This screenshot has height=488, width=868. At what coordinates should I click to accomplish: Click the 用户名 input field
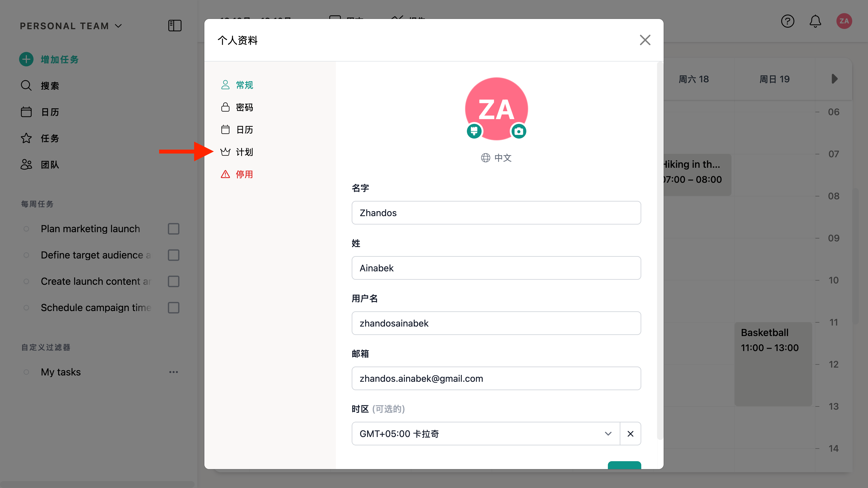tap(496, 323)
